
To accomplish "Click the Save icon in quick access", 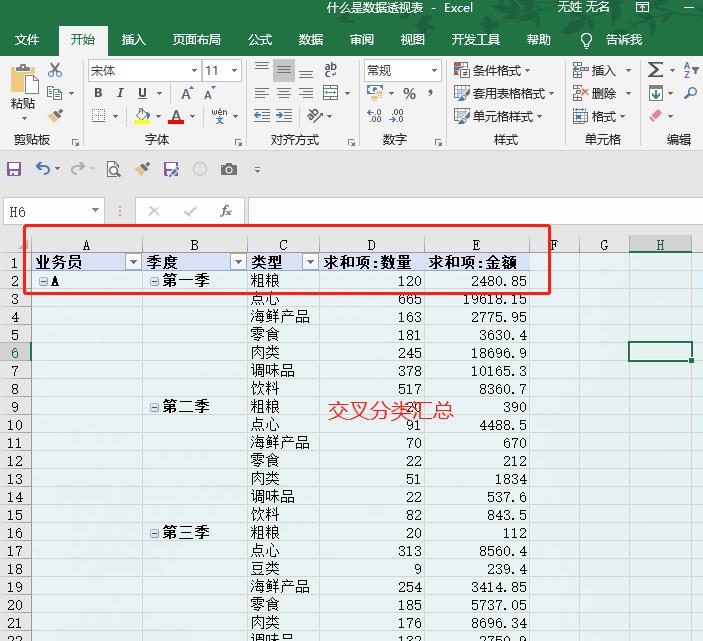I will pyautogui.click(x=14, y=169).
